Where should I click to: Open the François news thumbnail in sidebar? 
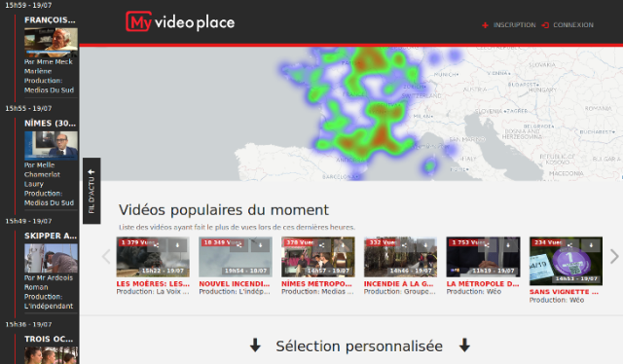(x=51, y=42)
